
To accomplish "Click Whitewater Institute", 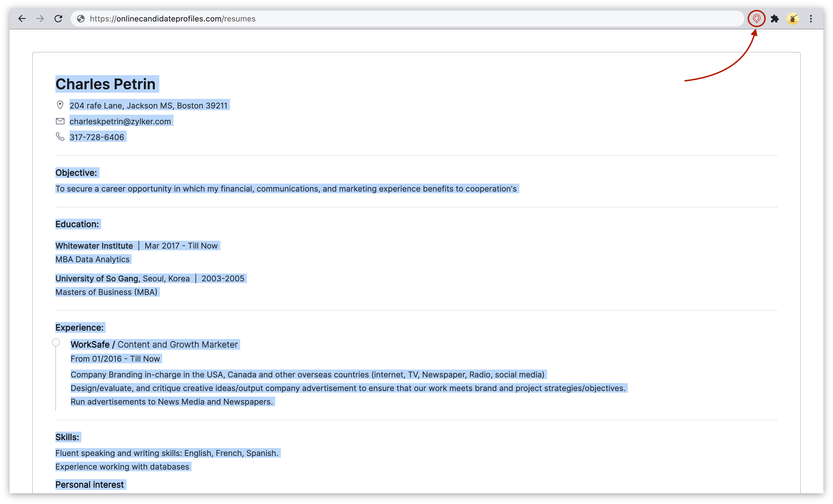I will (x=94, y=246).
